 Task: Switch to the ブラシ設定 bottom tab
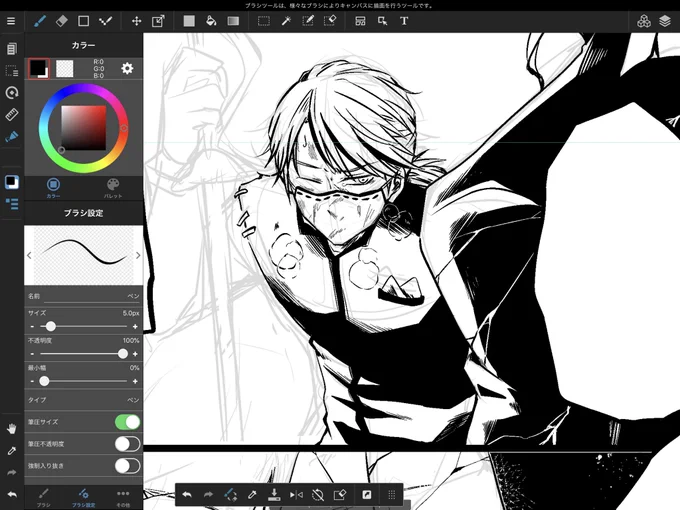tap(83, 497)
